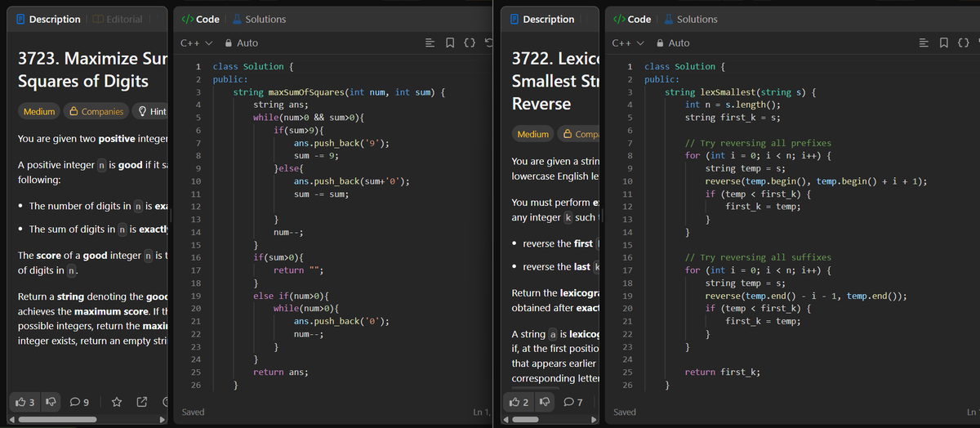Click Saved status in lexSmallest editor
The image size is (980, 428).
[x=624, y=412]
